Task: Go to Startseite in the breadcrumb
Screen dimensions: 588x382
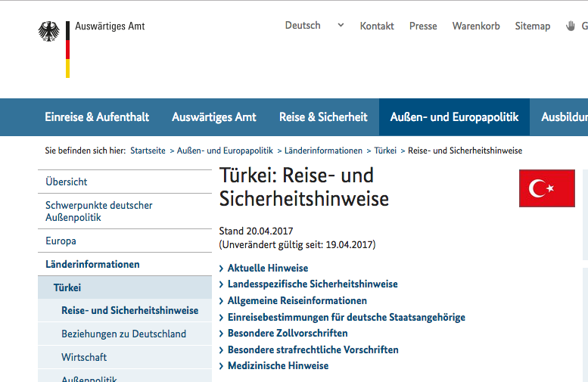Action: [148, 151]
